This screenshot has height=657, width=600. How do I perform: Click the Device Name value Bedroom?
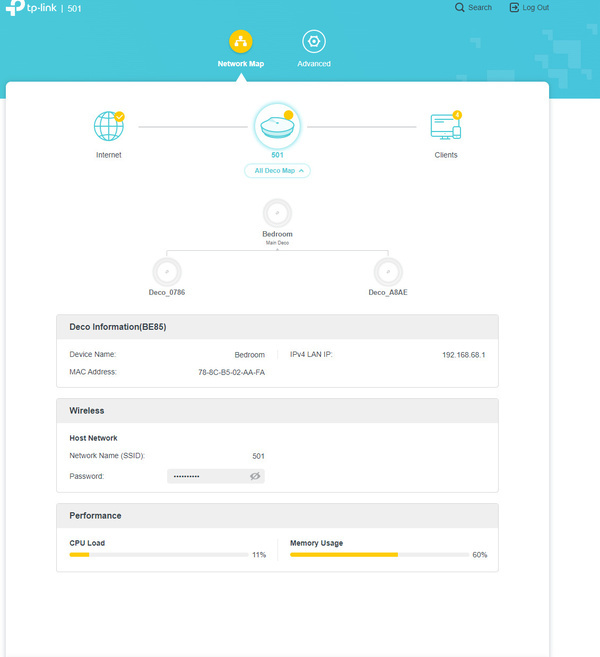click(249, 355)
